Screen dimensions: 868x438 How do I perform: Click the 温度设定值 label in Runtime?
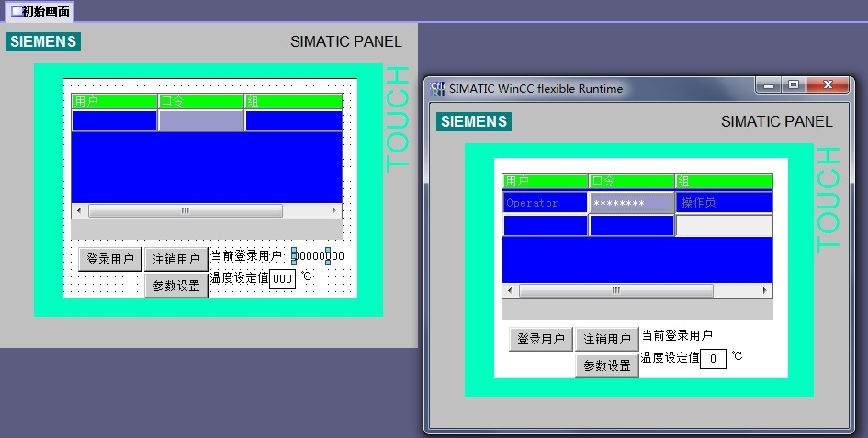tap(670, 358)
